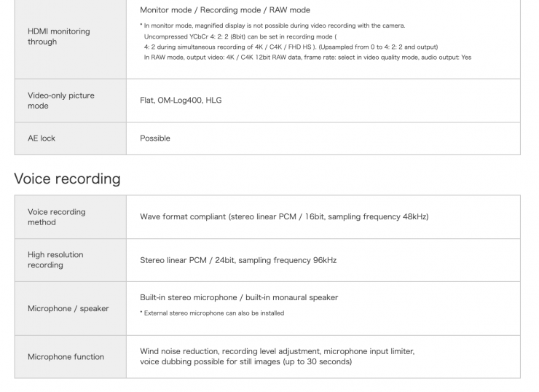The height and width of the screenshot is (392, 539).
Task: Click the "Voice recording" section heading
Action: 67,179
